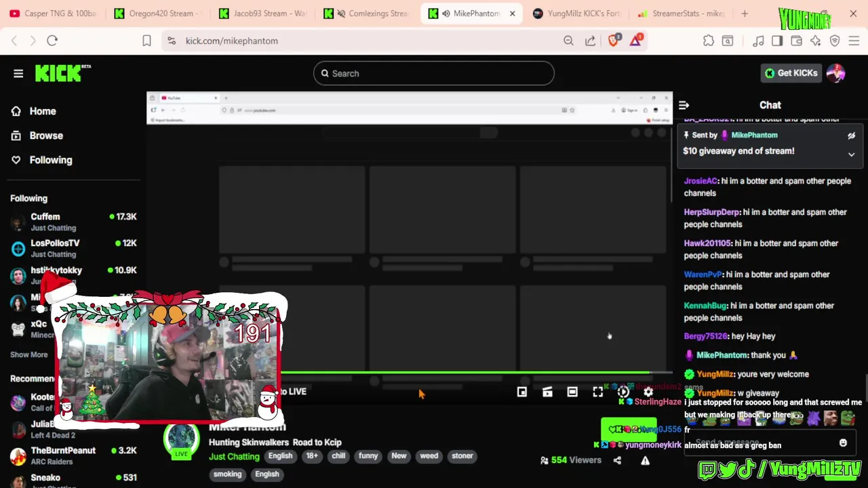Open Brave Rewards triangle icon

point(636,41)
